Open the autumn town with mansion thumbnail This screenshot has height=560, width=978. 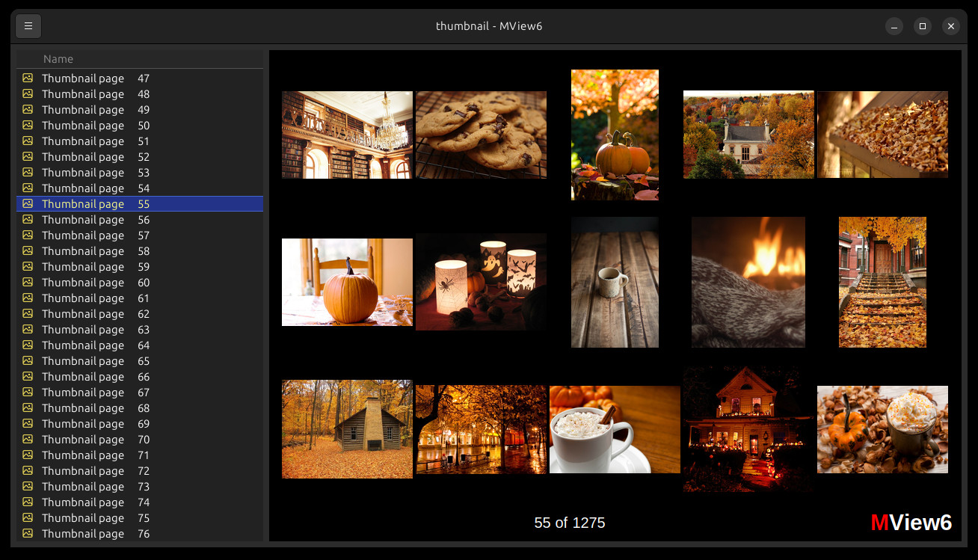(748, 135)
